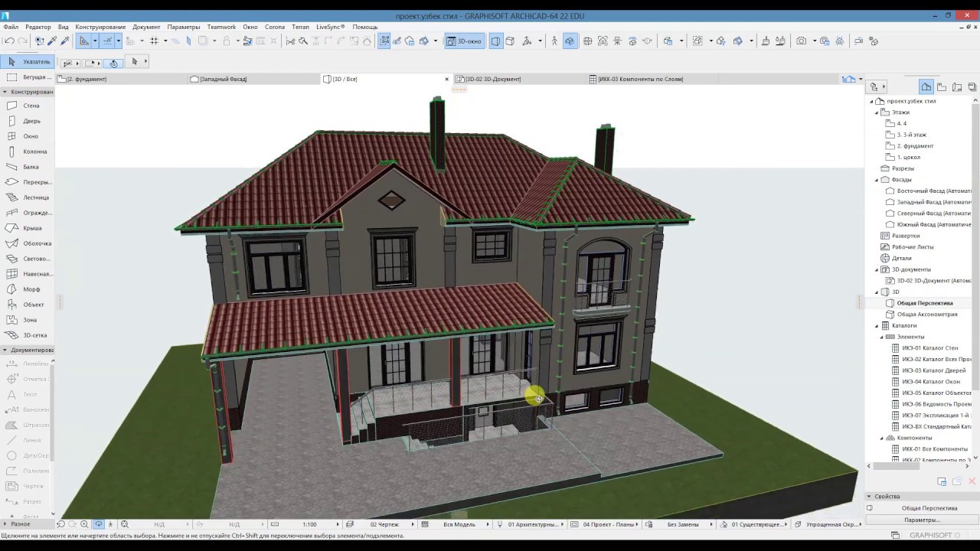The height and width of the screenshot is (551, 980).
Task: Collapse the Этажи tree node
Action: (x=877, y=112)
